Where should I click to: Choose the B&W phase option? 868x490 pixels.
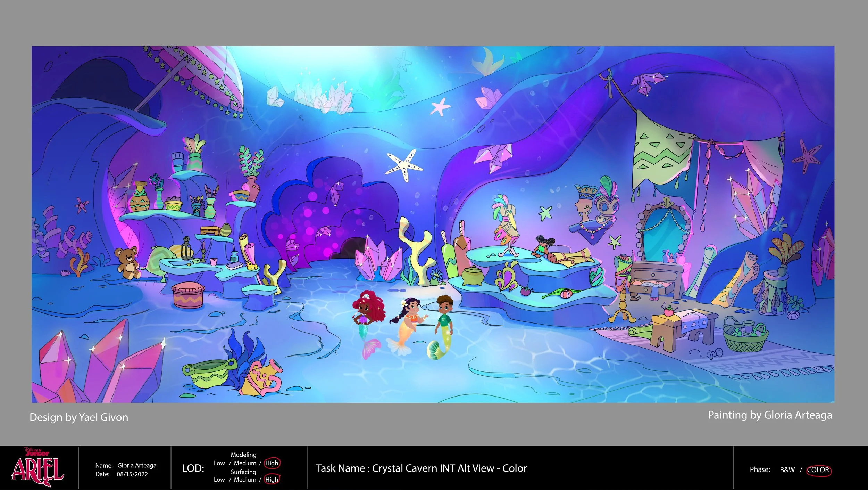click(x=787, y=470)
